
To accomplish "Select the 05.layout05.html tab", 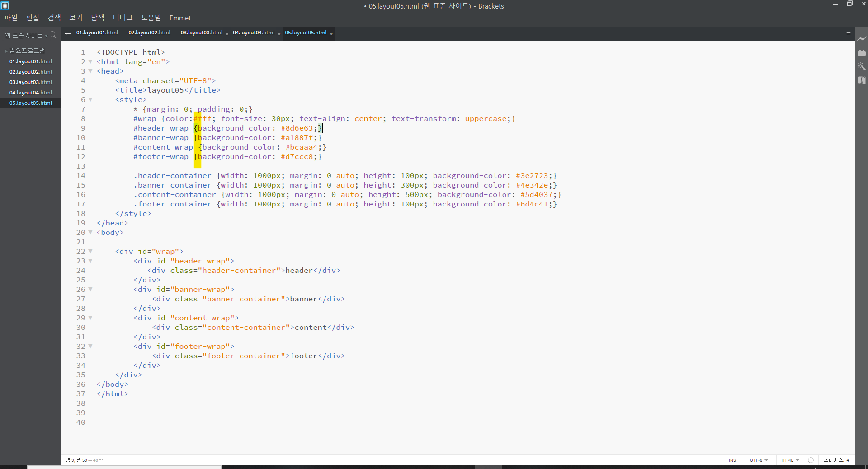I will [x=306, y=33].
